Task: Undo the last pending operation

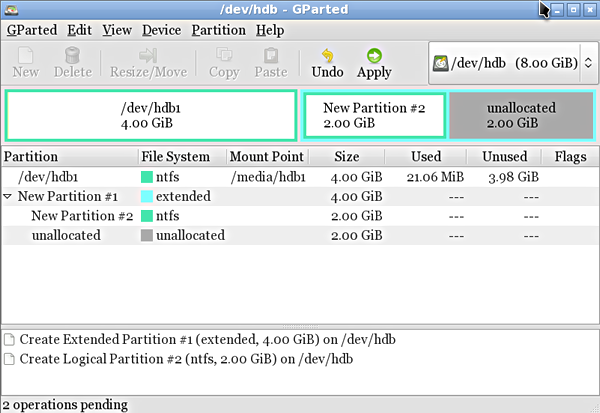Action: [x=327, y=63]
